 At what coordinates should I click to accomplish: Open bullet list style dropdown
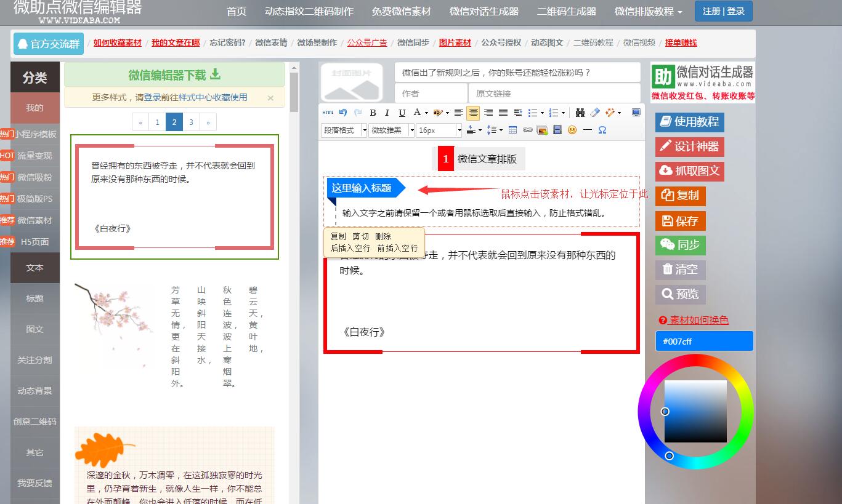(x=542, y=113)
